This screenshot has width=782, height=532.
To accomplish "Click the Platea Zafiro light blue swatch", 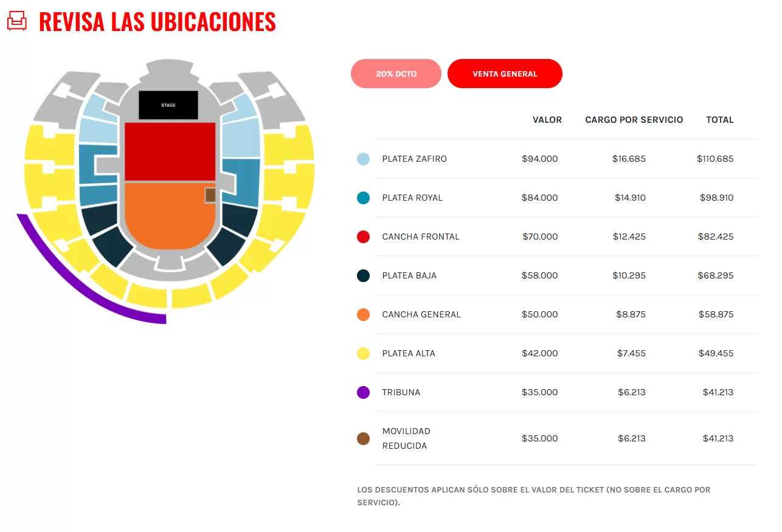I will tap(363, 159).
